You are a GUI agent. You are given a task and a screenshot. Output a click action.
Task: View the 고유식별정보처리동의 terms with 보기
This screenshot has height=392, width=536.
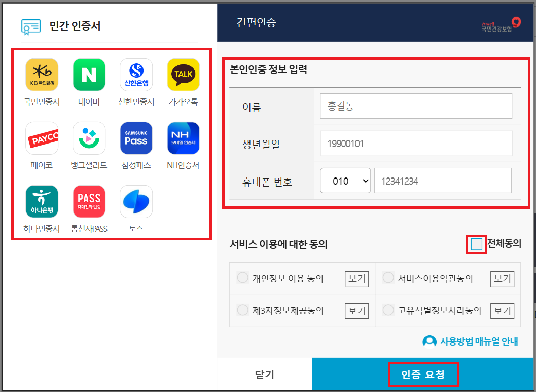[x=502, y=311]
